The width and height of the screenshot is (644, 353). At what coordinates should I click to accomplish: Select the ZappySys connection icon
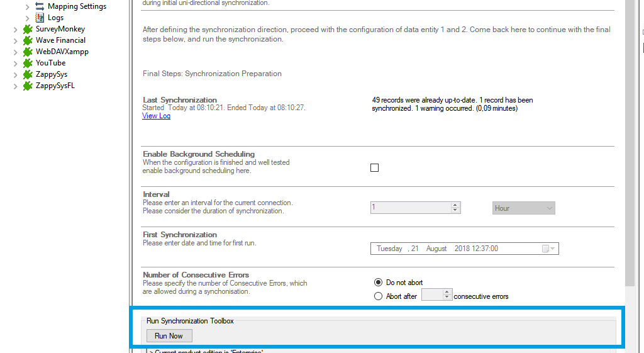(x=28, y=74)
